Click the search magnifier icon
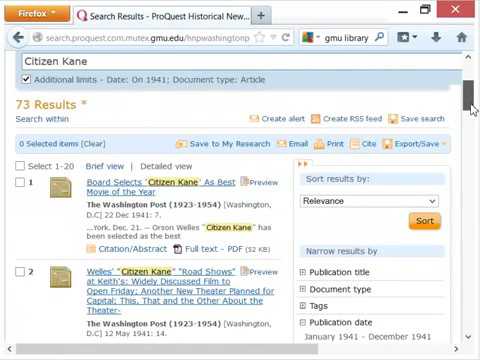 pos(379,37)
